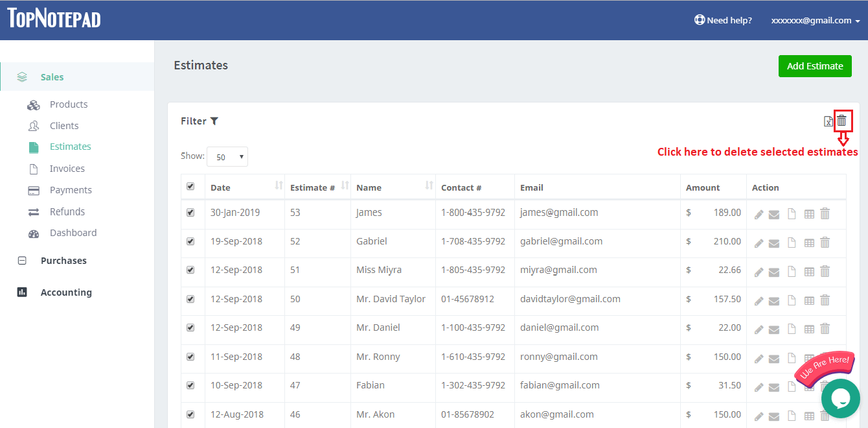Image resolution: width=868 pixels, height=428 pixels.
Task: Toggle the checkbox in Mr. Daniel's row
Action: click(190, 327)
